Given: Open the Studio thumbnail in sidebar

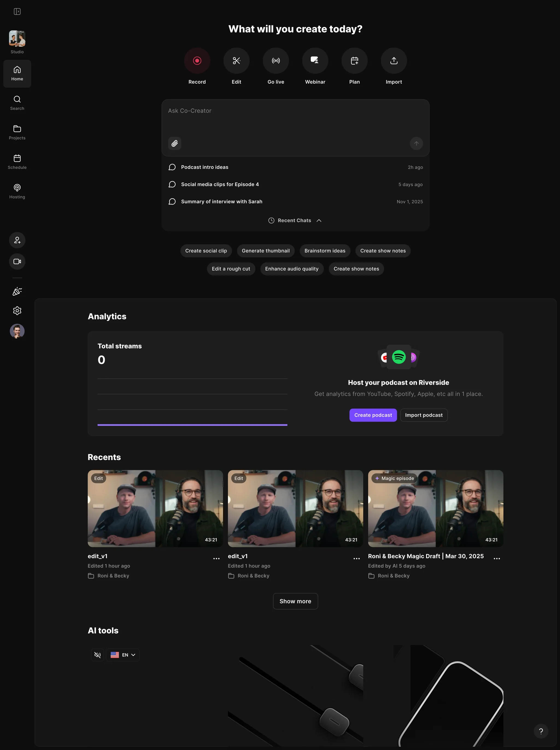Looking at the screenshot, I should click(17, 38).
